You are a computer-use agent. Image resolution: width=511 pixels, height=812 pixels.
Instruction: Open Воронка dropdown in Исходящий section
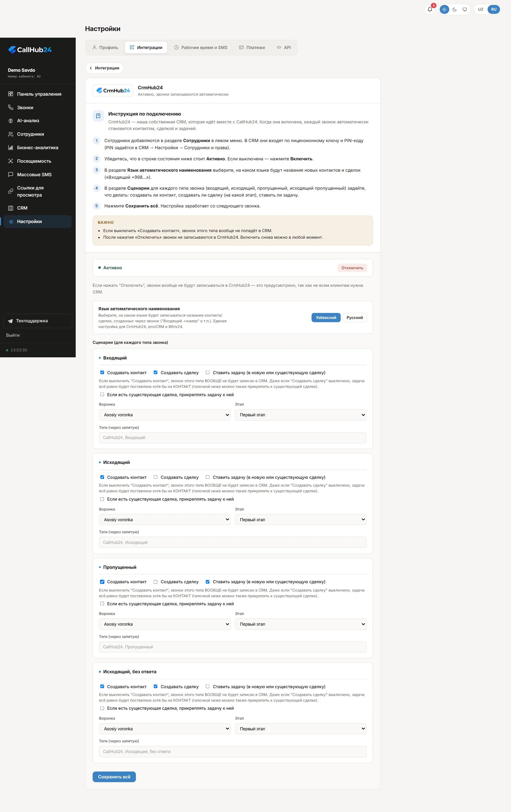coord(165,520)
